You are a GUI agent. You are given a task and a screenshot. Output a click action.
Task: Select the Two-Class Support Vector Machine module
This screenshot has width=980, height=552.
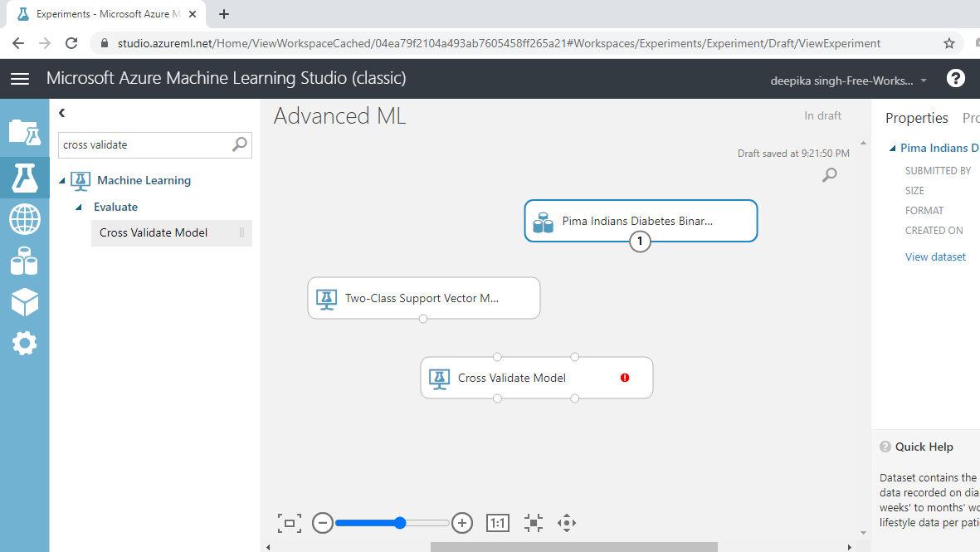[x=424, y=298]
